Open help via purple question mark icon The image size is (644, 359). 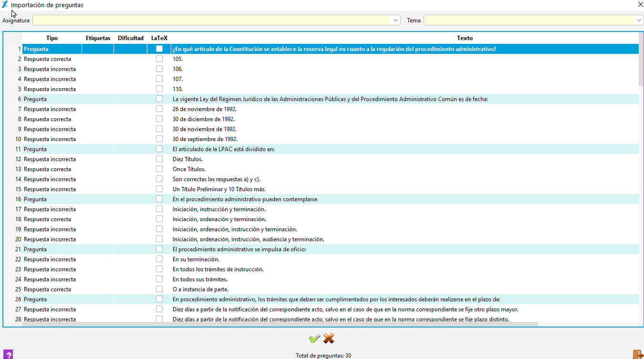pyautogui.click(x=8, y=354)
